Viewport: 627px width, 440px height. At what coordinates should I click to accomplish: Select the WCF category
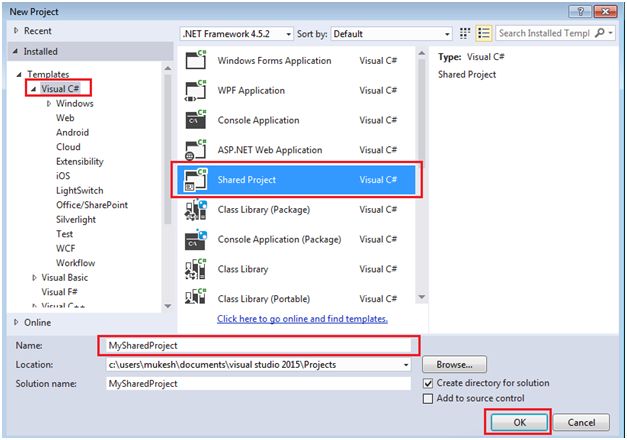click(x=66, y=248)
